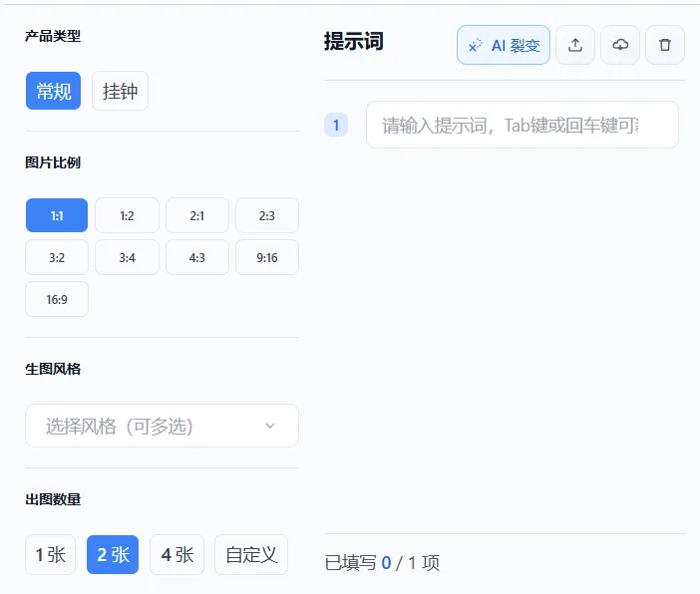The image size is (700, 594).
Task: Set image ratio to 2:3
Action: [x=266, y=215]
